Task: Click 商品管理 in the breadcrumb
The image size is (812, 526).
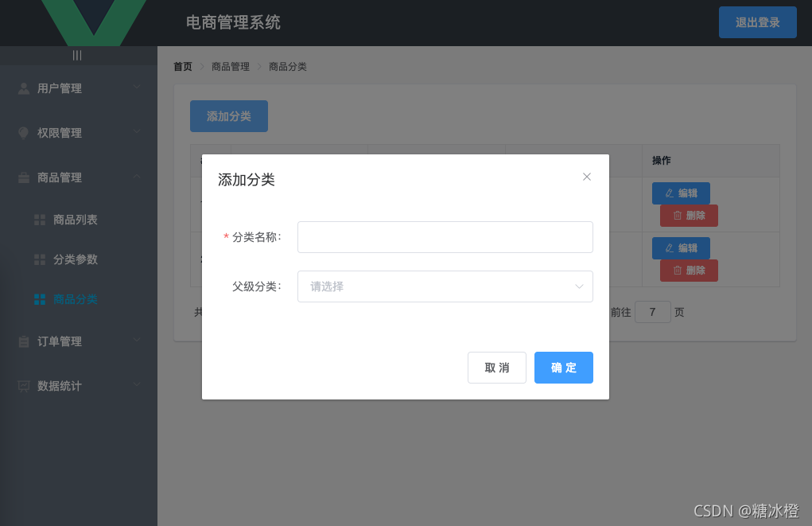Action: pyautogui.click(x=231, y=66)
